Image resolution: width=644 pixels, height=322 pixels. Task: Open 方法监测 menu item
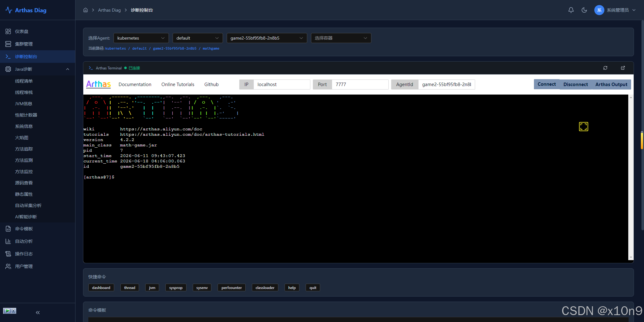[x=24, y=160]
